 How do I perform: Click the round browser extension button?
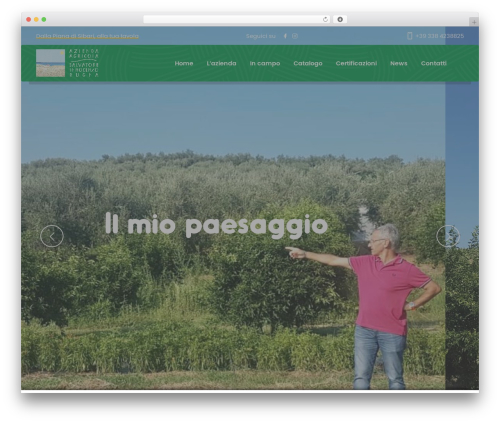[x=340, y=20]
